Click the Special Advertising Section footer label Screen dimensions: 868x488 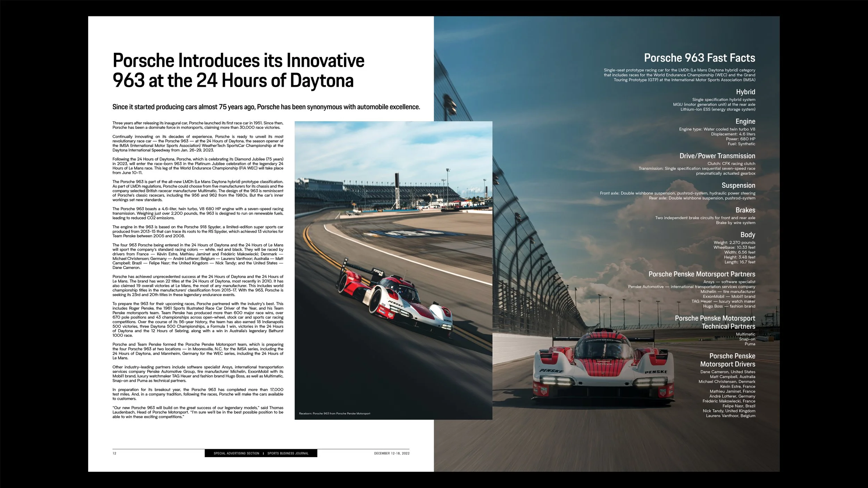[236, 453]
